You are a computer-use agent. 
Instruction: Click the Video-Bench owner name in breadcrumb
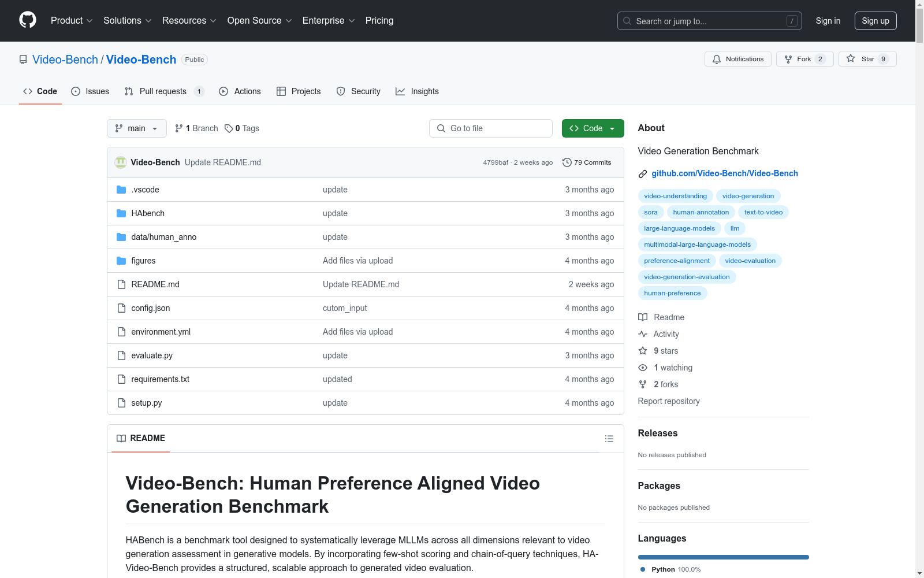point(65,60)
